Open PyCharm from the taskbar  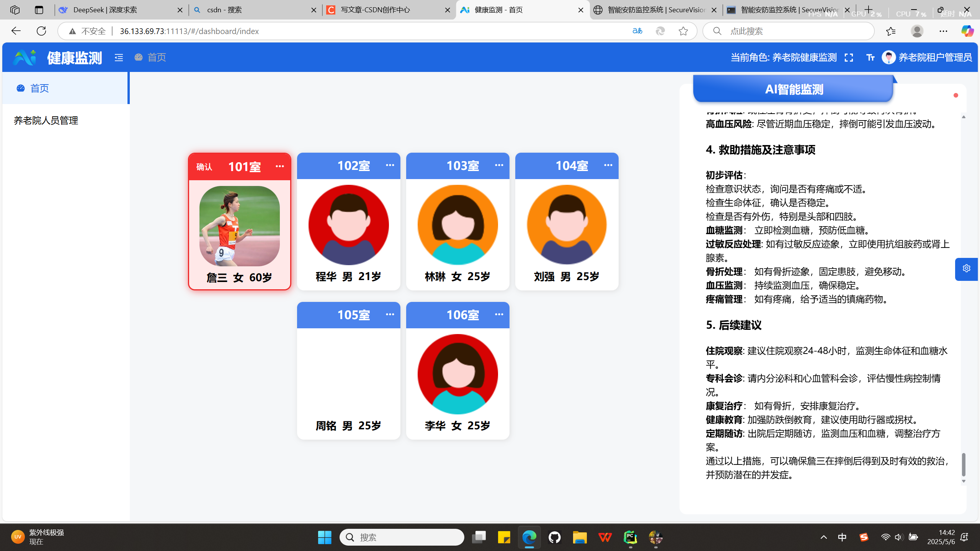630,537
